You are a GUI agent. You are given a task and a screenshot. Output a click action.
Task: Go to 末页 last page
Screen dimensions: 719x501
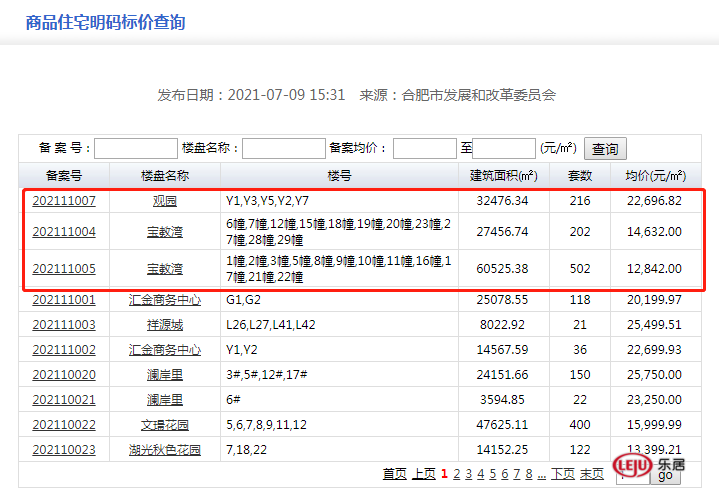[592, 474]
